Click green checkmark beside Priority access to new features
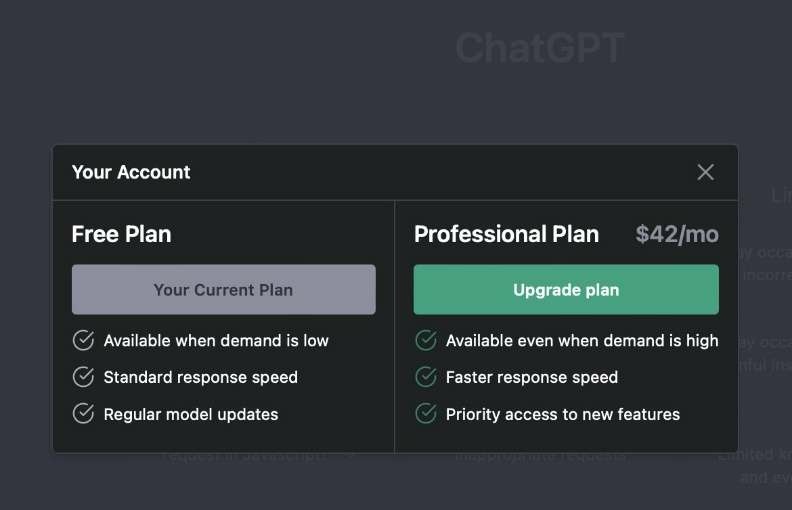792x510 pixels. point(426,414)
